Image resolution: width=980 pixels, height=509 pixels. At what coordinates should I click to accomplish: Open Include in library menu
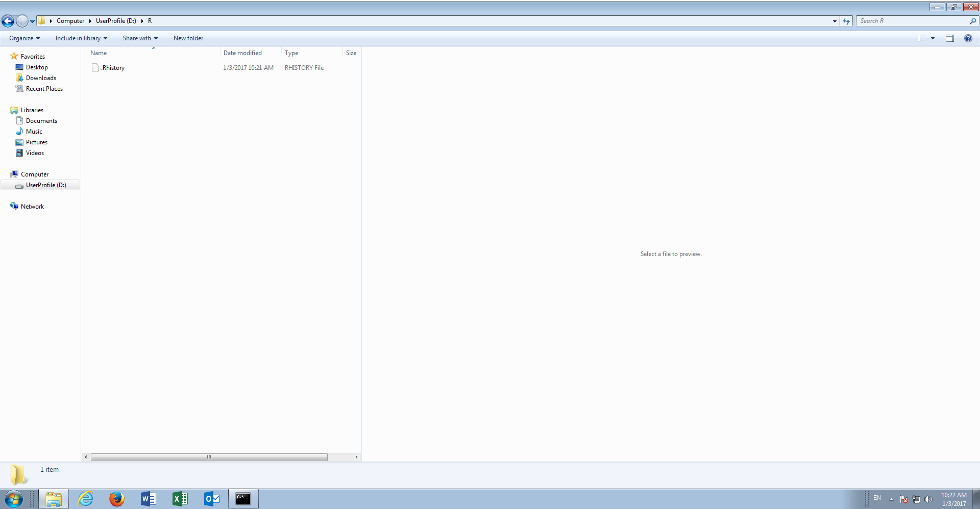pos(81,38)
